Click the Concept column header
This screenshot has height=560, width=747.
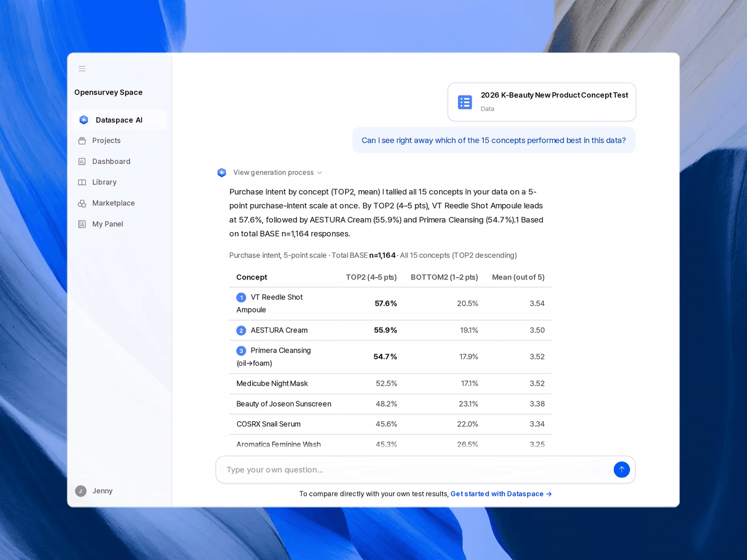[x=252, y=277]
